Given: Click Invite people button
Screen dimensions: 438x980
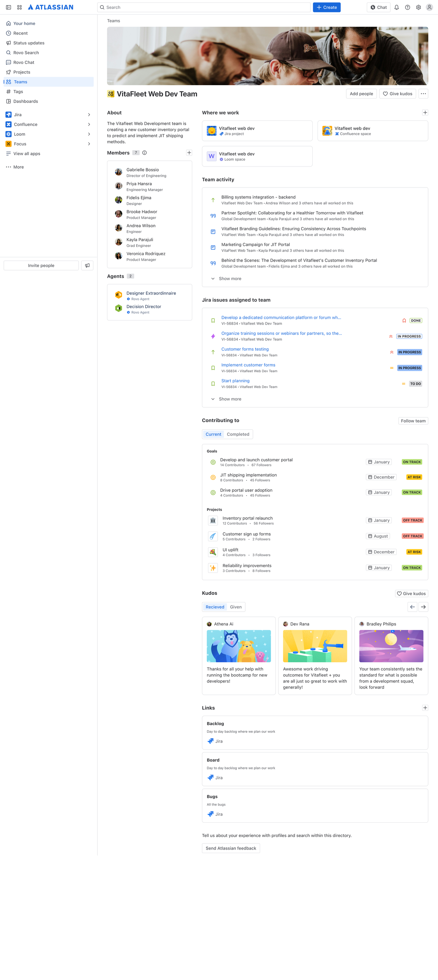Looking at the screenshot, I should [41, 265].
